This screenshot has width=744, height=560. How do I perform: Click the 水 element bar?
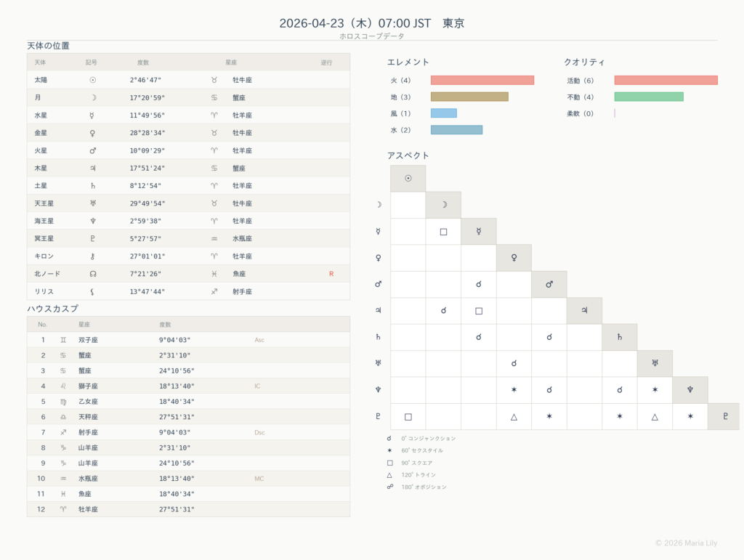click(456, 130)
